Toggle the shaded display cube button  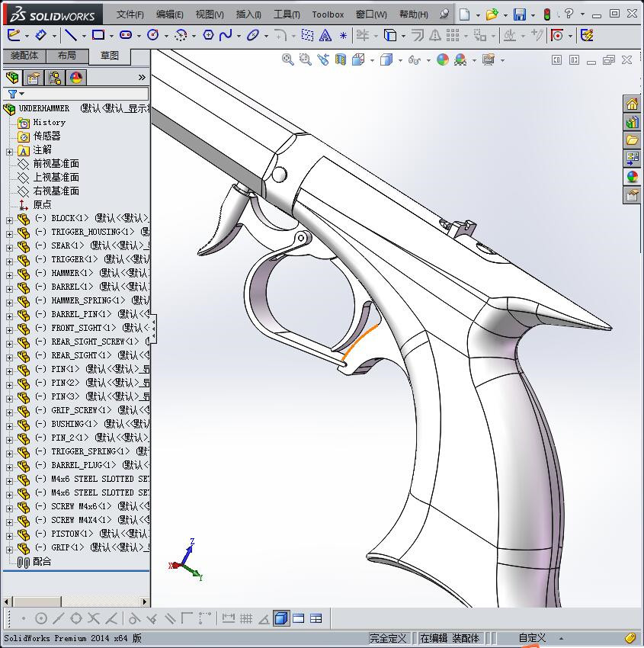point(281,619)
